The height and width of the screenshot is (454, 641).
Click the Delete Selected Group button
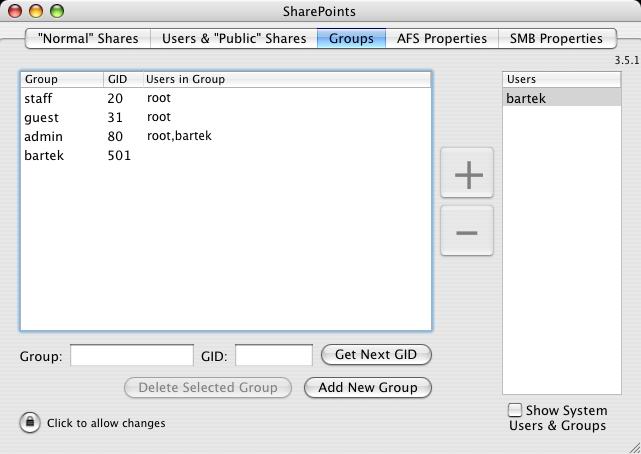pos(208,387)
